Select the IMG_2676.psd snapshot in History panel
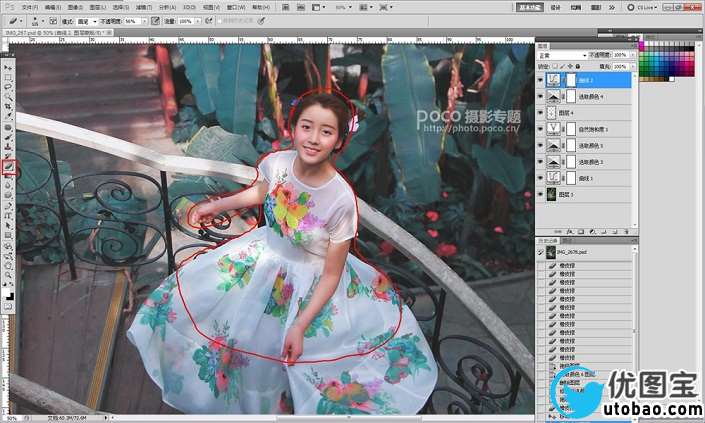The image size is (705, 423). [x=587, y=252]
